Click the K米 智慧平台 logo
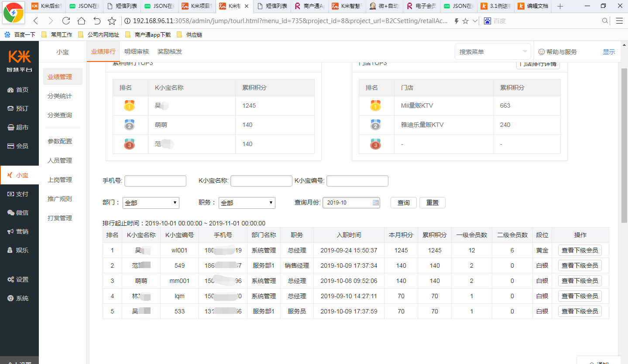This screenshot has height=364, width=628. (19, 61)
